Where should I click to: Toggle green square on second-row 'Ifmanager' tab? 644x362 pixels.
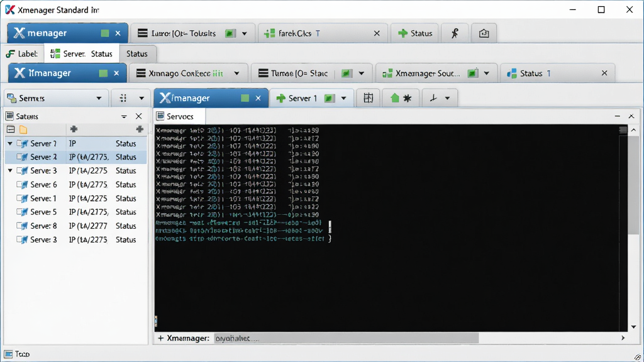pos(103,73)
